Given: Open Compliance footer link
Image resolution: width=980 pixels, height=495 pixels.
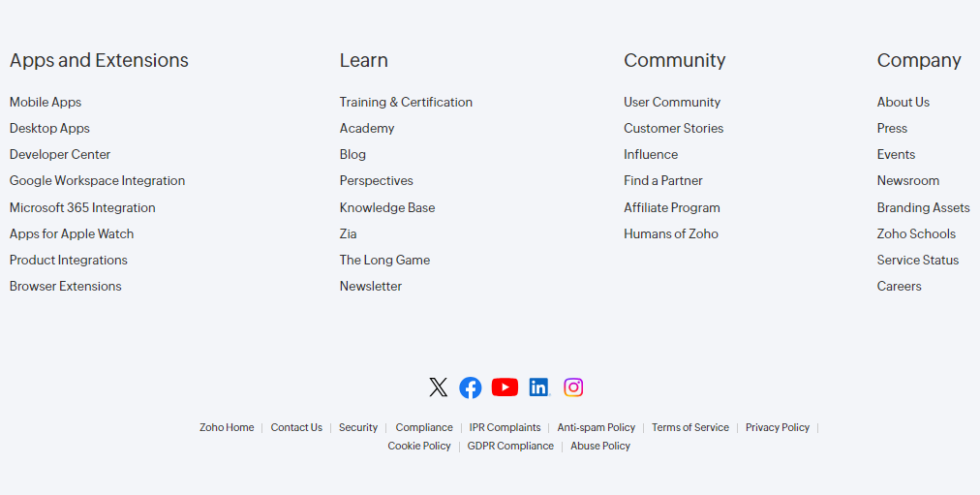Looking at the screenshot, I should pyautogui.click(x=424, y=427).
